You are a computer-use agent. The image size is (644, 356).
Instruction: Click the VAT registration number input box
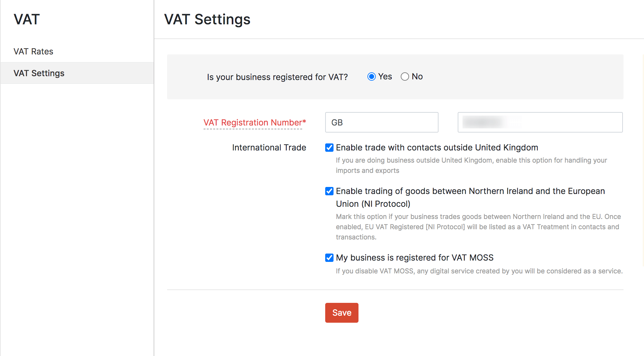pyautogui.click(x=540, y=122)
